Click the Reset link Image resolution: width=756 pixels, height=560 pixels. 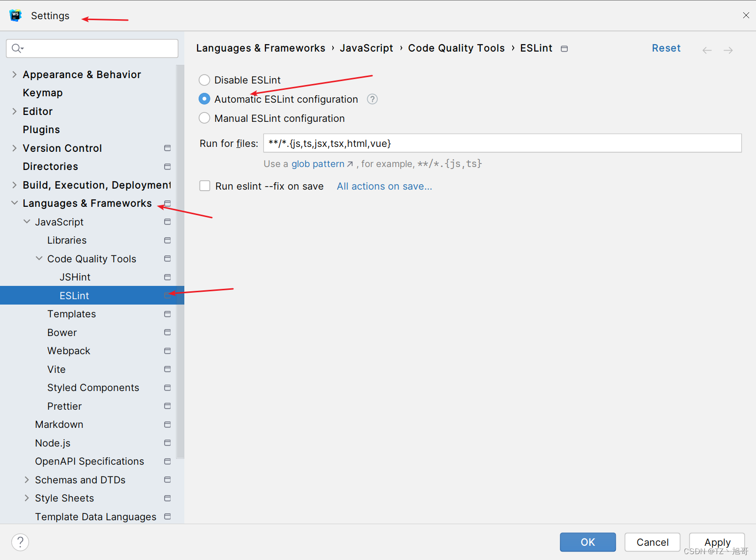[x=666, y=48]
